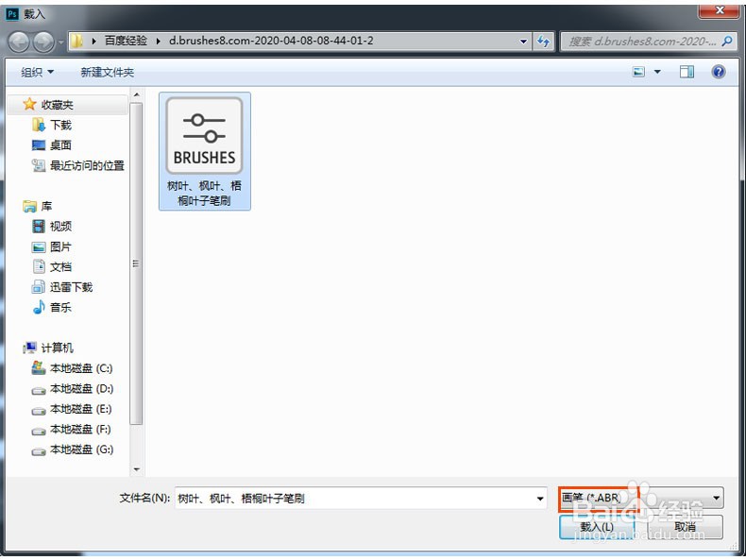Toggle the preview pane icon
The width and height of the screenshot is (746, 560).
(687, 72)
